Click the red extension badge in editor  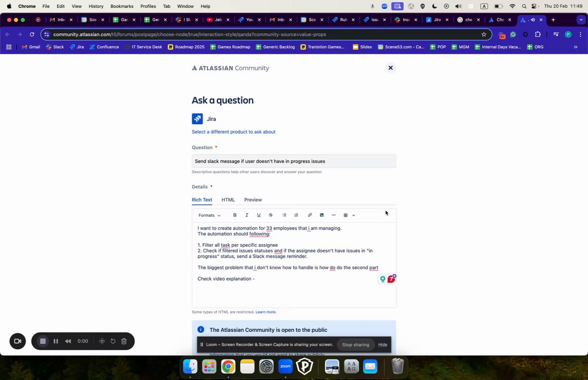pos(391,279)
